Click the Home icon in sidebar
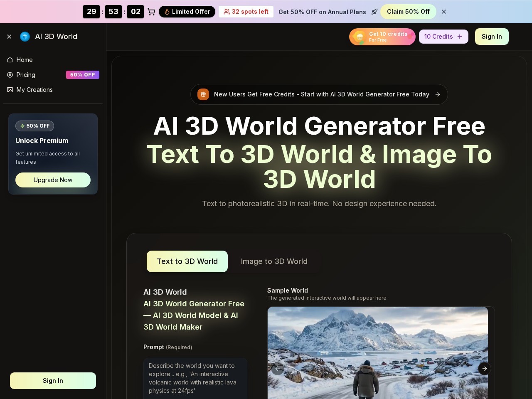532x399 pixels. coord(10,60)
